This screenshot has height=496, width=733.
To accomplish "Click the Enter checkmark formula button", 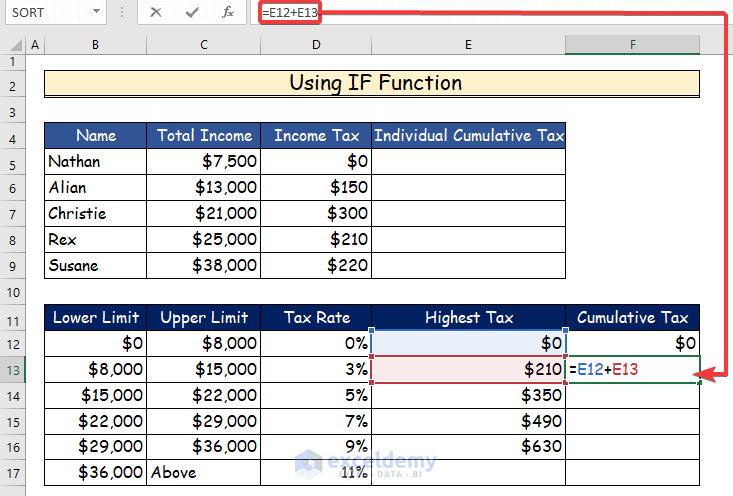I will 192,13.
